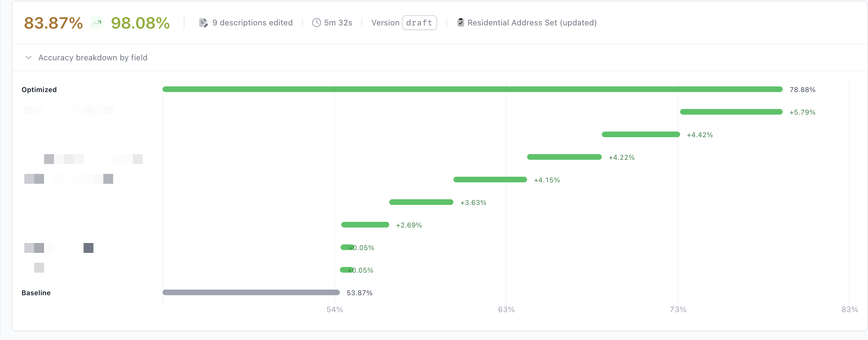The height and width of the screenshot is (340, 868).
Task: Click the 98.08% optimized accuracy score
Action: point(140,23)
